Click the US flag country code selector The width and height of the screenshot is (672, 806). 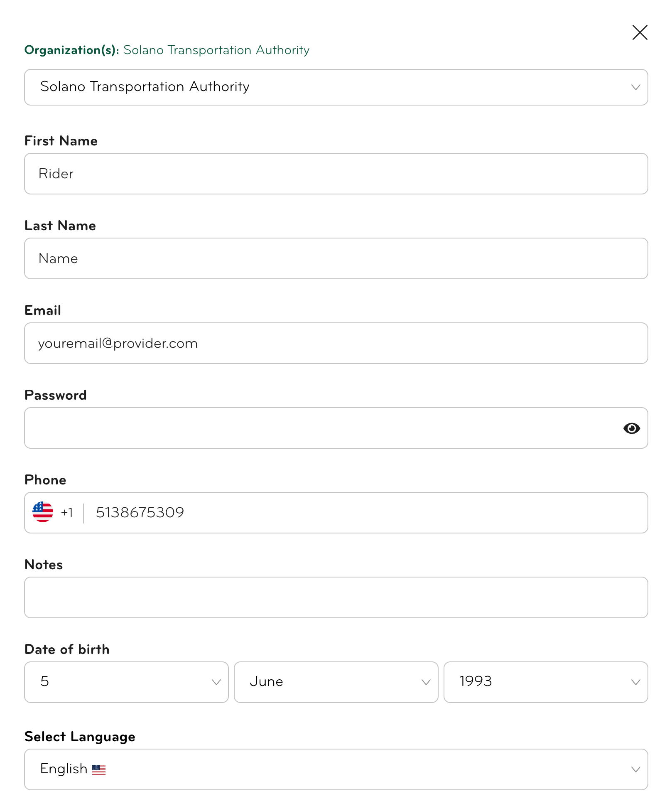43,512
